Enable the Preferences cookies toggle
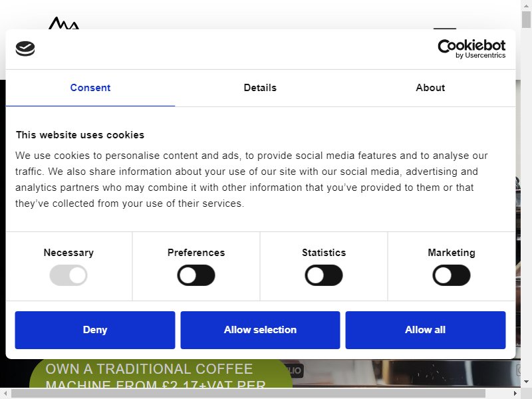The width and height of the screenshot is (532, 399). click(196, 275)
